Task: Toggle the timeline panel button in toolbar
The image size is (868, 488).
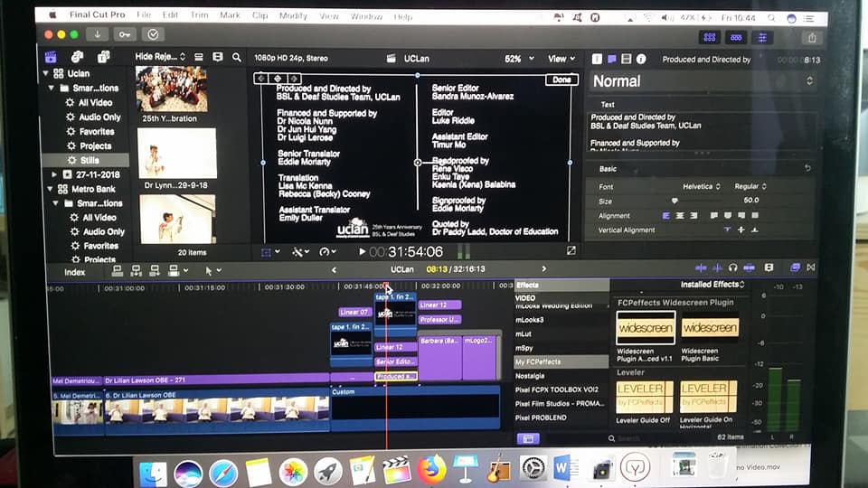Action: pos(736,38)
